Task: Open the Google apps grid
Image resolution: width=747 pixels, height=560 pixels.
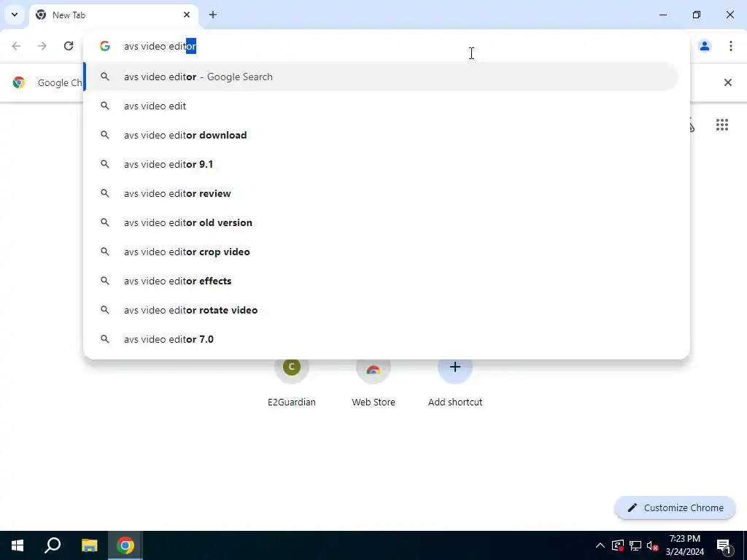Action: pos(721,125)
